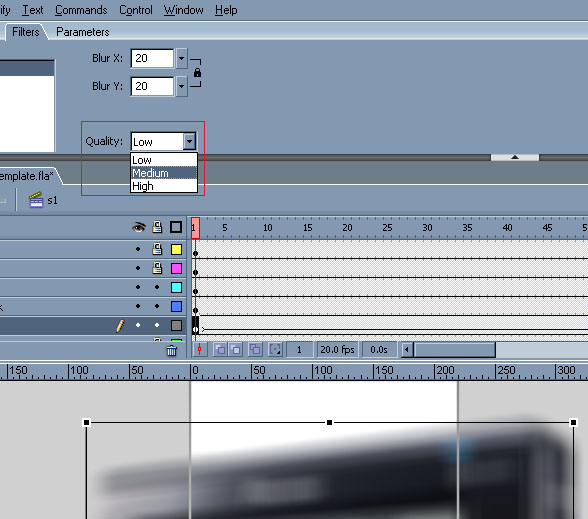The width and height of the screenshot is (588, 519).
Task: Click the edit multiple frames icon
Action: [255, 350]
